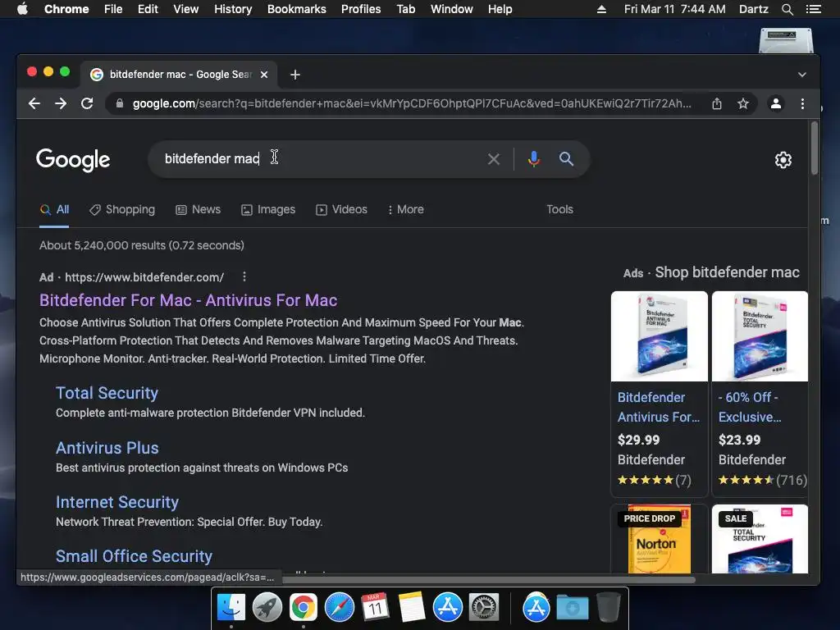This screenshot has height=630, width=840.
Task: Share this page with the share icon
Action: (x=717, y=103)
